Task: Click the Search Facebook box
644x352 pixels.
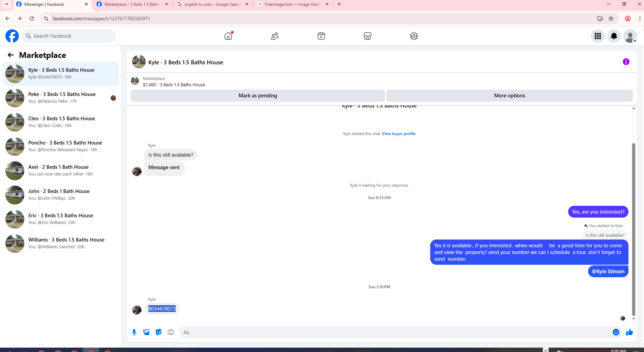Action: click(69, 36)
